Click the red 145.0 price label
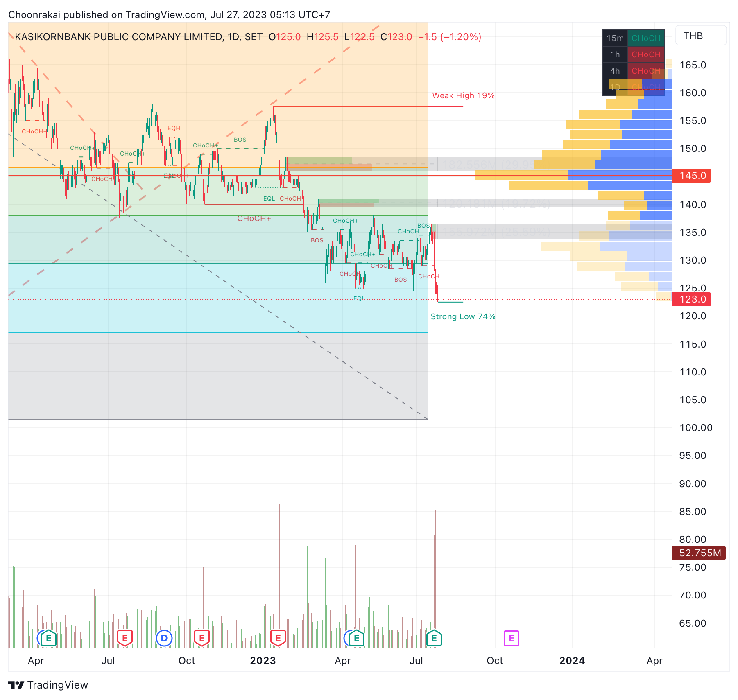738x700 pixels. tap(692, 176)
